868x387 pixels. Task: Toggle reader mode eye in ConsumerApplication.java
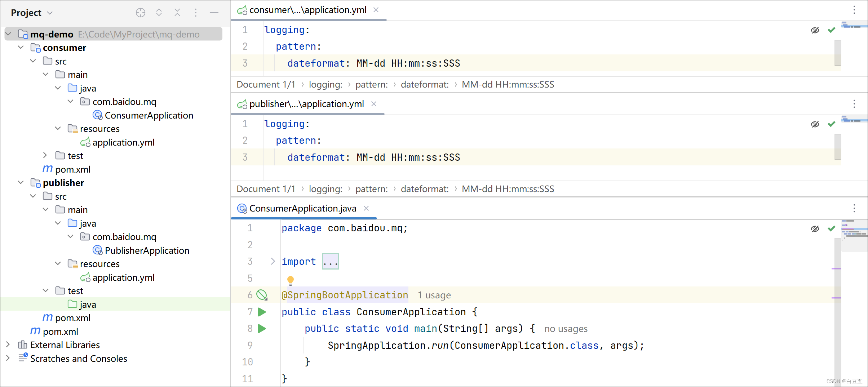point(815,228)
